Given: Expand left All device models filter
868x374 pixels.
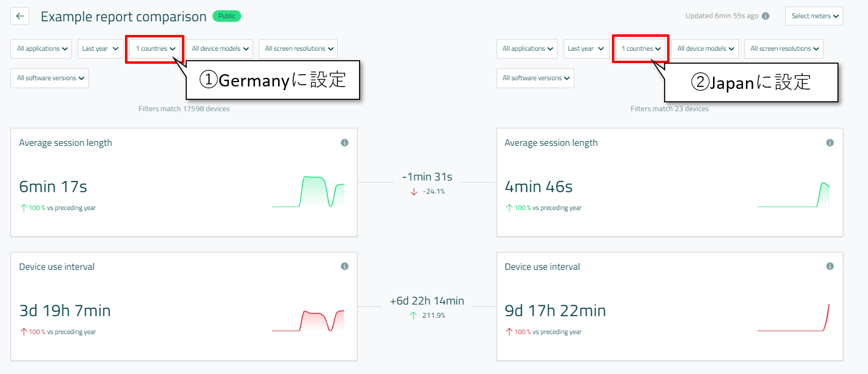Looking at the screenshot, I should pyautogui.click(x=219, y=49).
